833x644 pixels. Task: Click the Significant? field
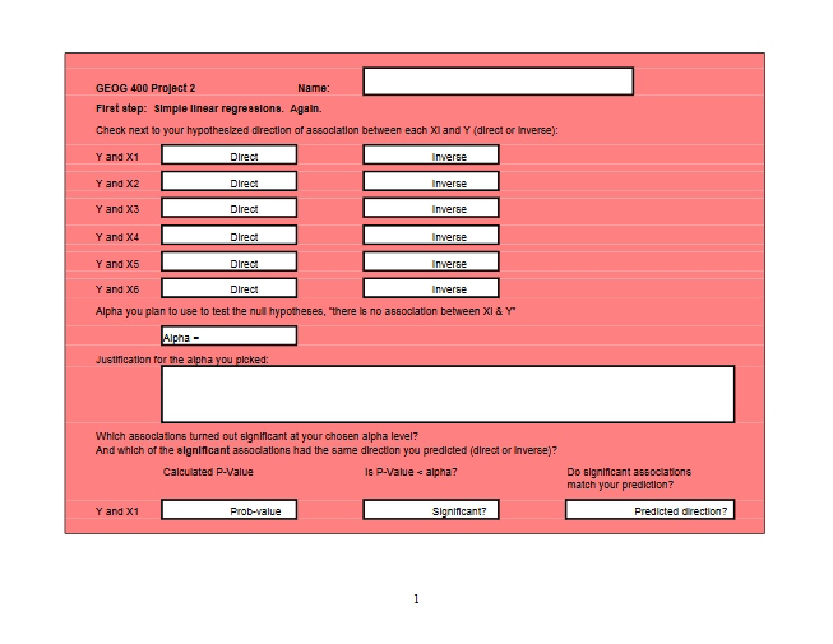pyautogui.click(x=431, y=510)
